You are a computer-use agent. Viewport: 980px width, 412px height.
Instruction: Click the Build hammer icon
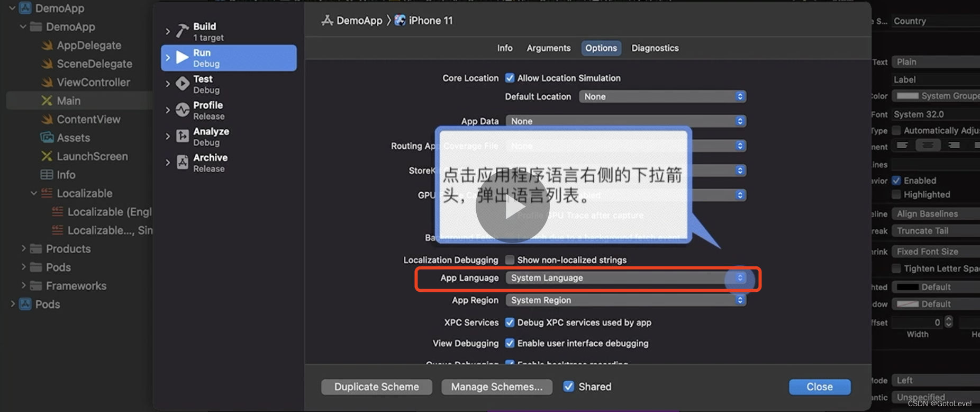tap(183, 31)
